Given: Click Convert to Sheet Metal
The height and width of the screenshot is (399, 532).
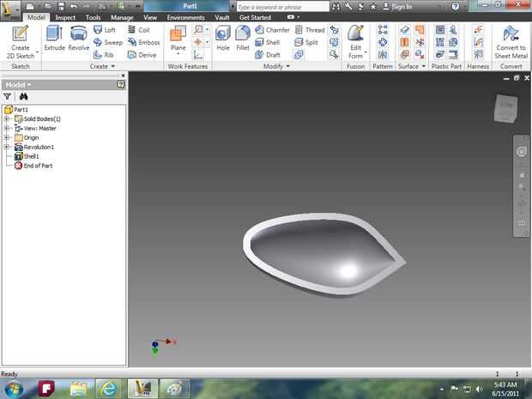Looking at the screenshot, I should [511, 42].
